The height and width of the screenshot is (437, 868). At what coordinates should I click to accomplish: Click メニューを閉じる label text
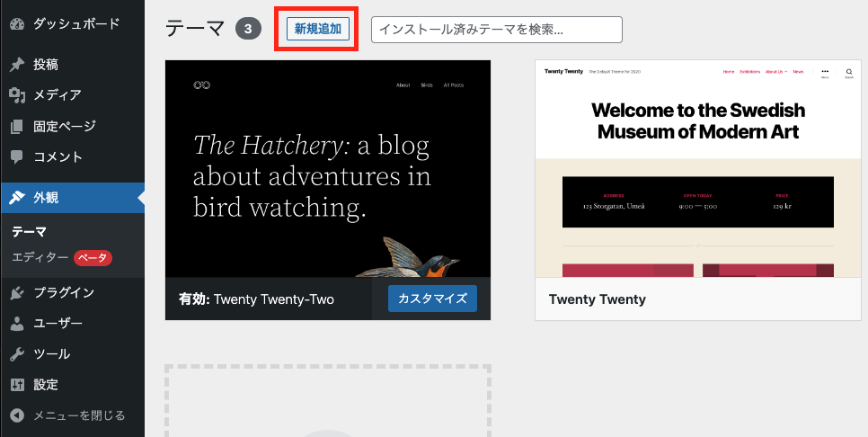pos(79,415)
